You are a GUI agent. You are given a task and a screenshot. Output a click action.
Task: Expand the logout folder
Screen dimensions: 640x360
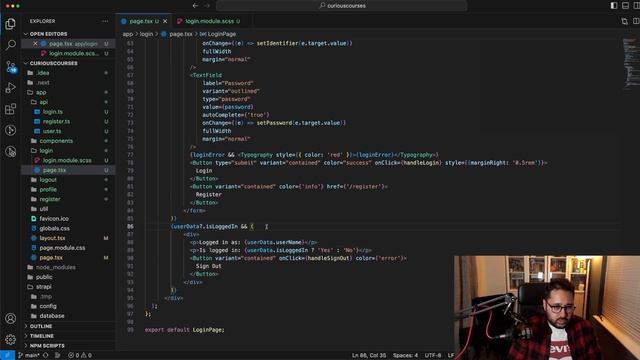(x=68, y=180)
